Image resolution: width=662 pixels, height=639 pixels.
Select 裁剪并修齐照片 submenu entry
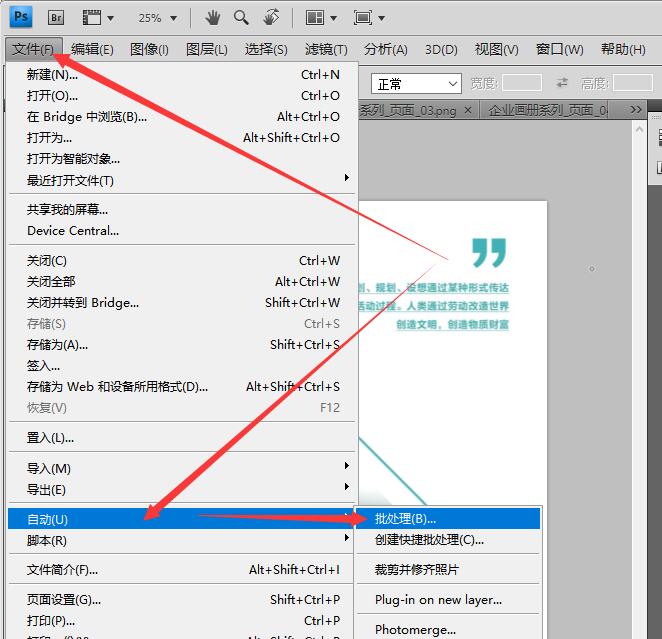tap(449, 569)
